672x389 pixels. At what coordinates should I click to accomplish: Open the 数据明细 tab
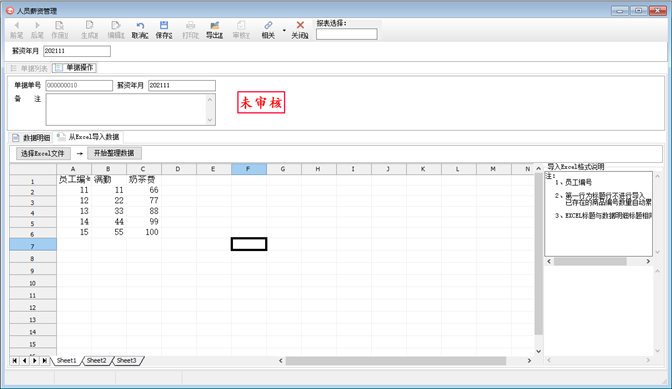click(31, 138)
